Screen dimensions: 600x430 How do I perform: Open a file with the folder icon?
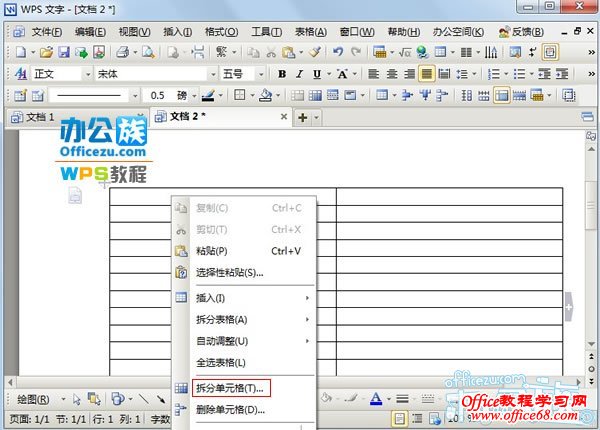tap(46, 52)
